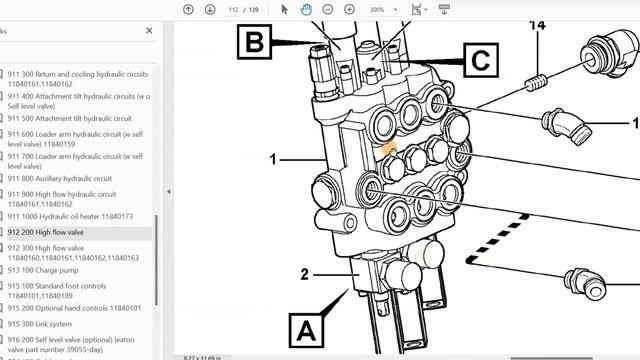Screen dimensions: 640x360
Task: Click the bookmark icon beside 913 100 Charge pump
Action: [x=2, y=270]
